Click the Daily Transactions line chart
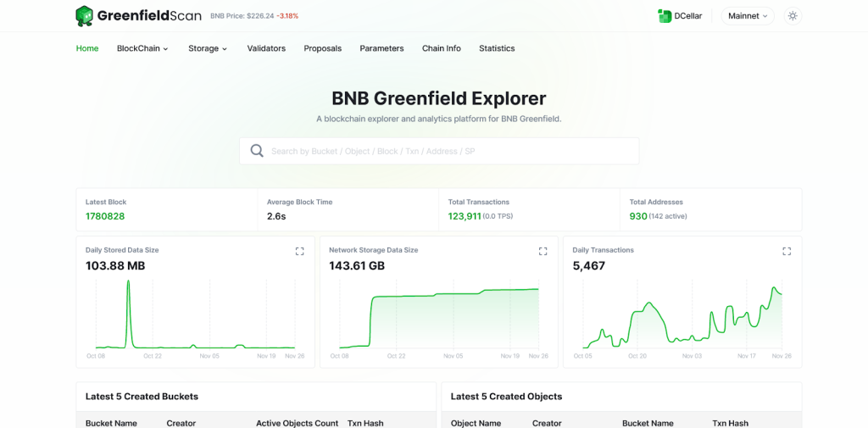 [x=682, y=319]
